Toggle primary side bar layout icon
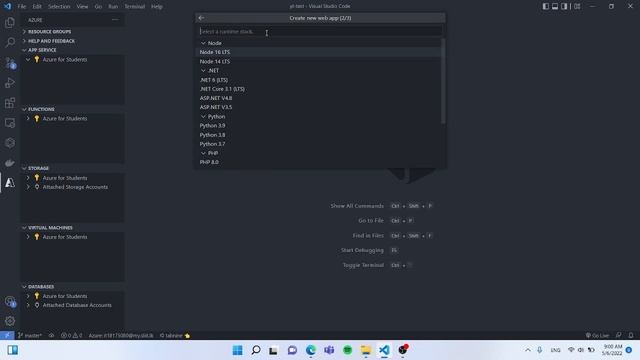640x360 pixels. (x=546, y=6)
